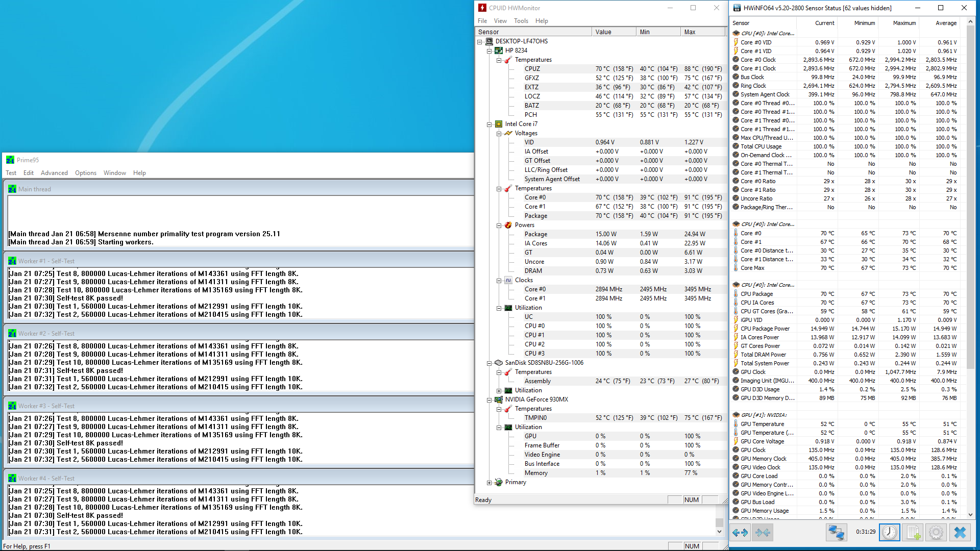Viewport: 980px width, 551px height.
Task: Click the HWiNFO64 title bar icon
Action: pyautogui.click(x=737, y=8)
